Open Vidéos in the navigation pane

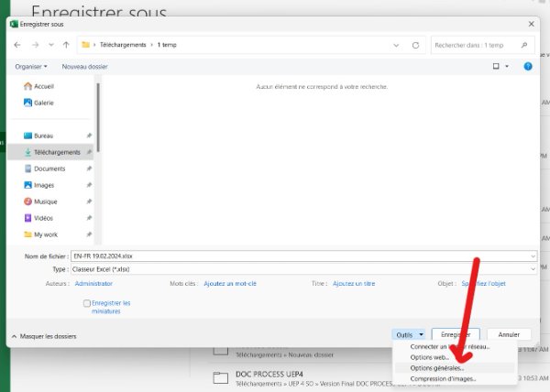pyautogui.click(x=38, y=218)
